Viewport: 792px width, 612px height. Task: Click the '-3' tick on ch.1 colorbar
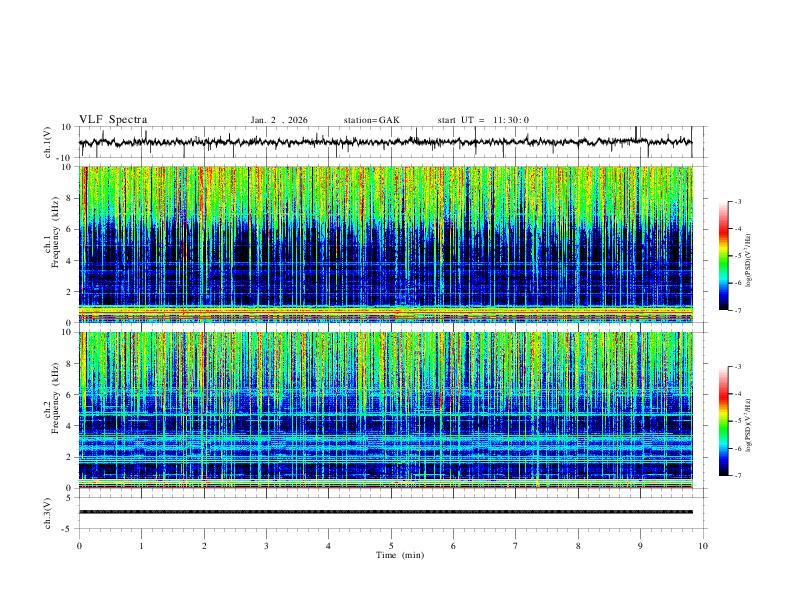pos(737,201)
